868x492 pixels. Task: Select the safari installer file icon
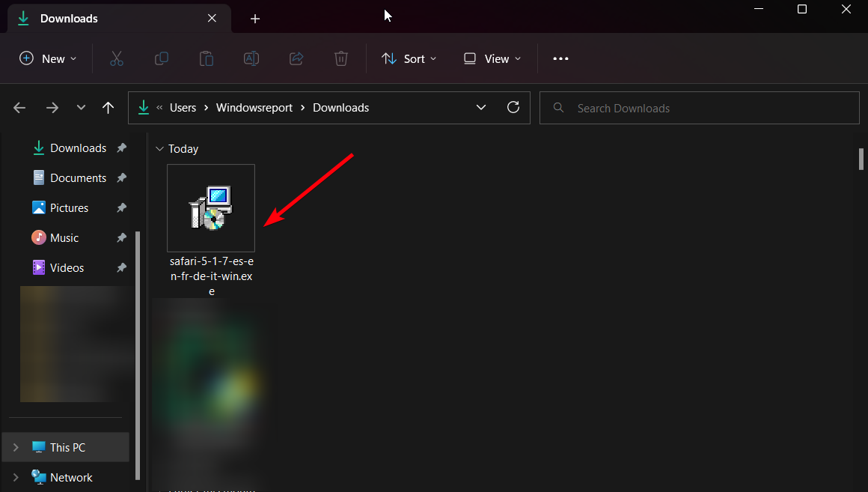(211, 207)
